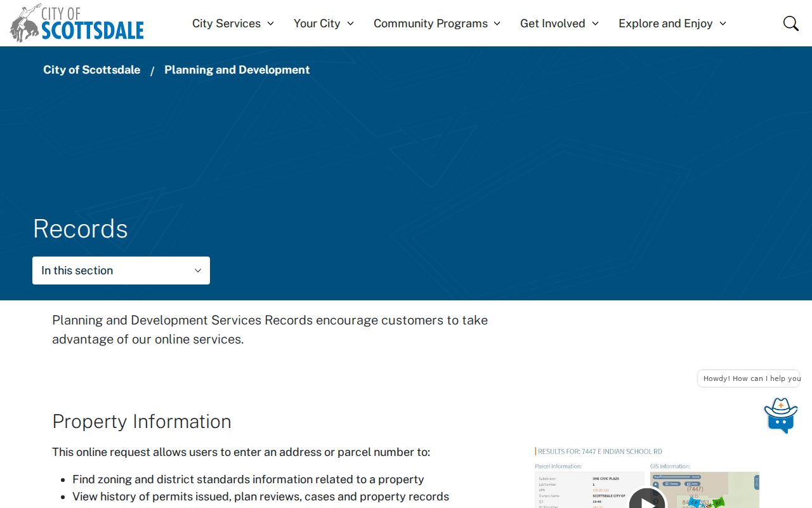This screenshot has width=812, height=508.
Task: Click bullet about history of permits issued
Action: pos(261,497)
